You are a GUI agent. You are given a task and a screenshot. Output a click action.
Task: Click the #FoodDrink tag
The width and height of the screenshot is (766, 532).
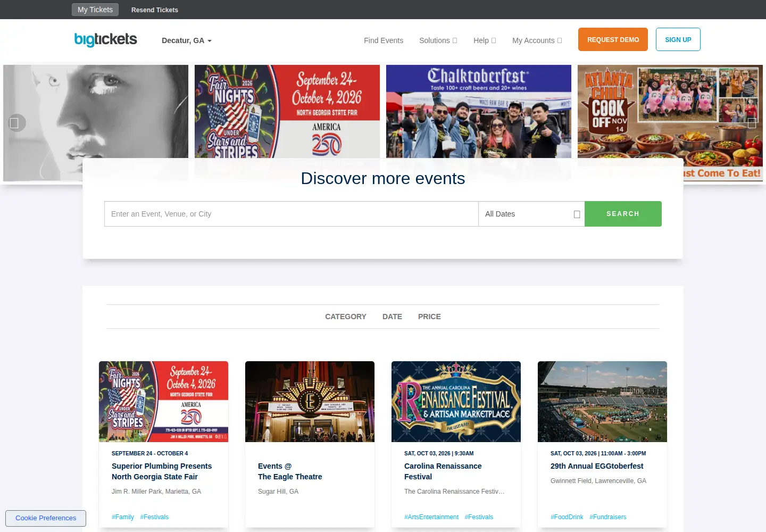point(567,517)
